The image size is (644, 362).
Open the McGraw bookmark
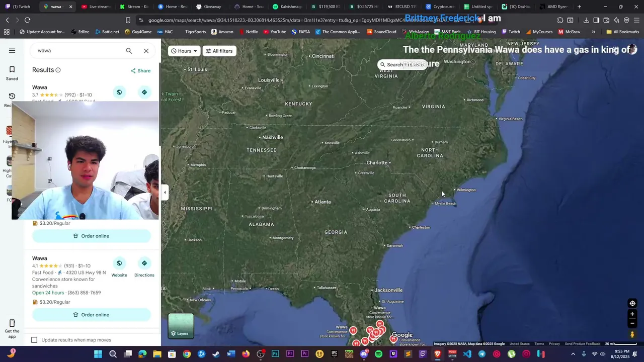569,32
